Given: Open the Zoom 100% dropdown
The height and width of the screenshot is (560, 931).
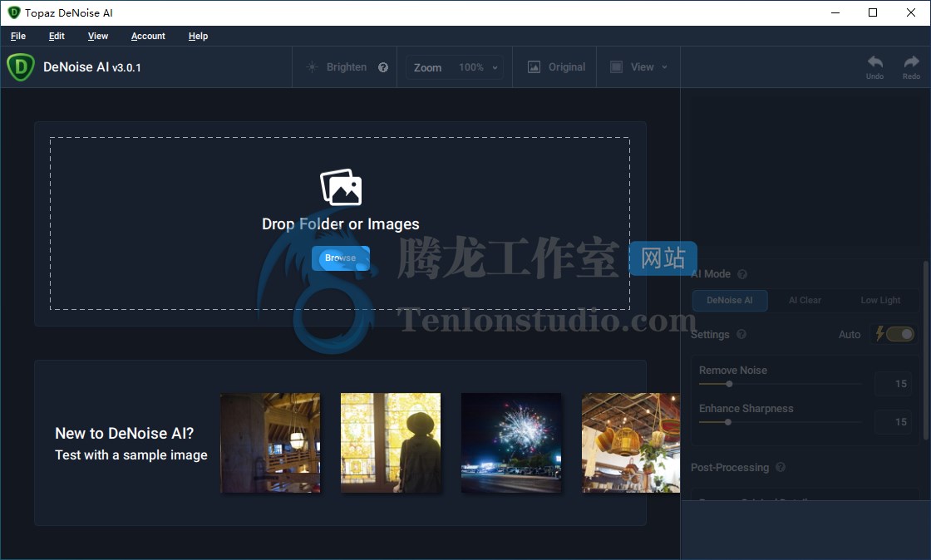Looking at the screenshot, I should pyautogui.click(x=456, y=67).
